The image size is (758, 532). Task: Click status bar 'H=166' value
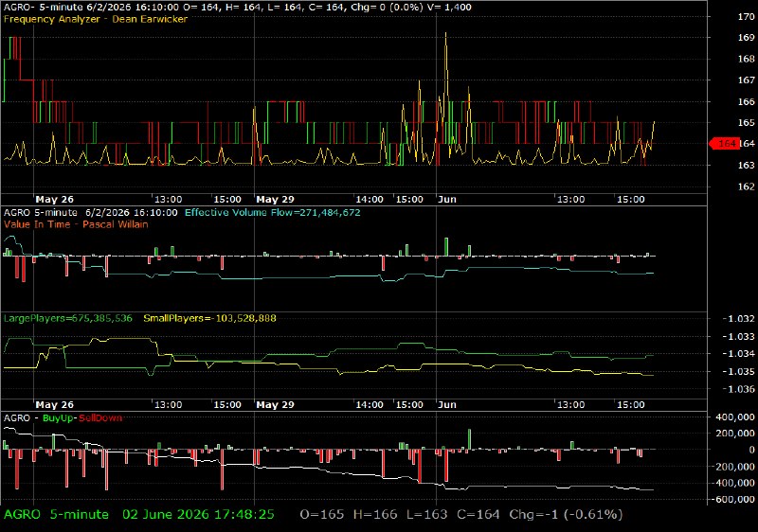[x=375, y=515]
